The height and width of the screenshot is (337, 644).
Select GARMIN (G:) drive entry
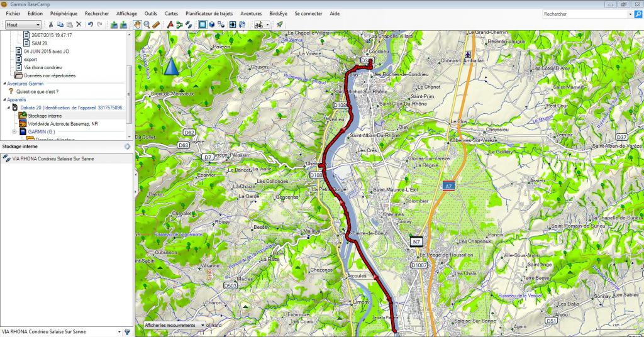42,132
